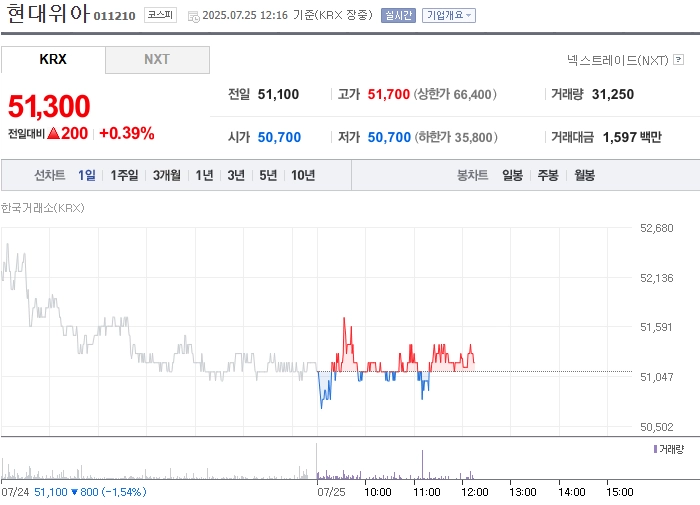Select the 10년 line chart period
Screen dimensions: 700x505
(x=303, y=175)
